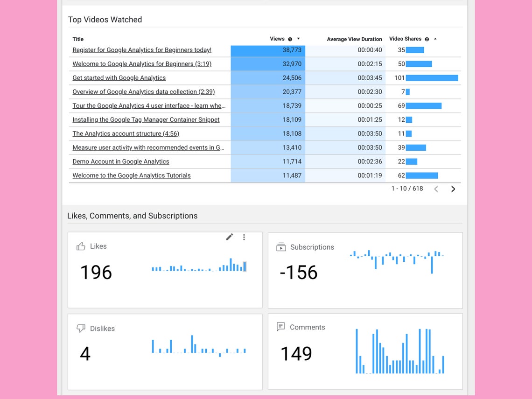Open 'Register for Google Analytics for Beginners today!' link

142,50
